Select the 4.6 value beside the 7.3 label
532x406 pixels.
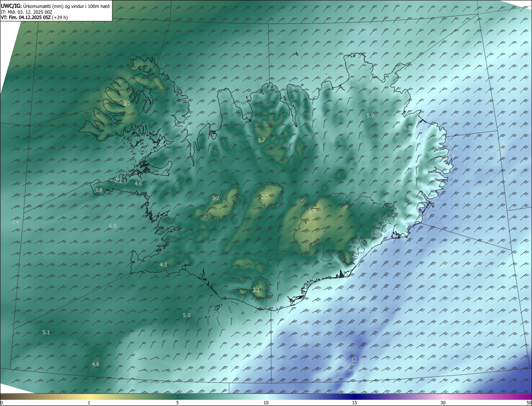138,183
